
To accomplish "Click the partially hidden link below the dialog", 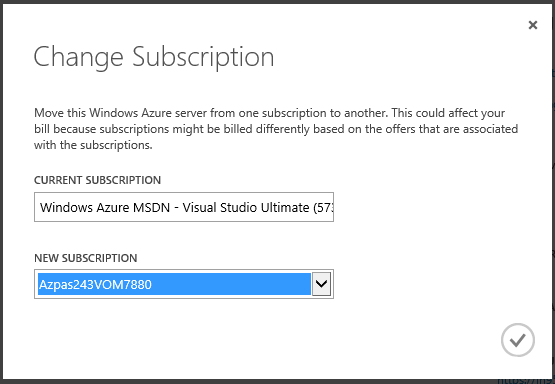I will [x=527, y=381].
